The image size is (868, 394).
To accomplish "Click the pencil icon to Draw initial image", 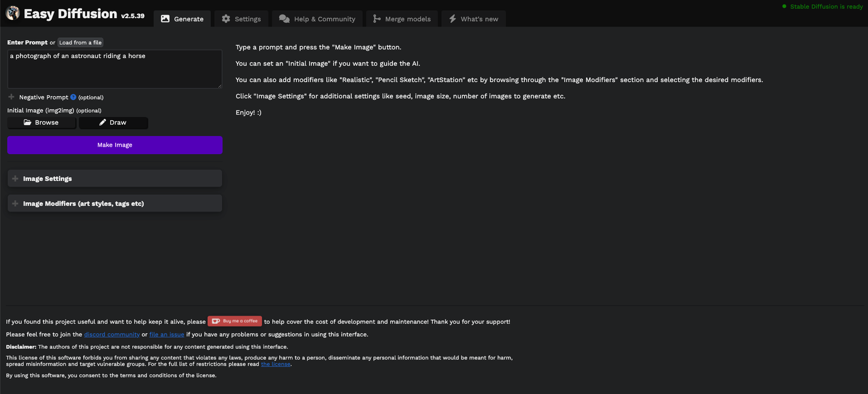I will point(102,122).
